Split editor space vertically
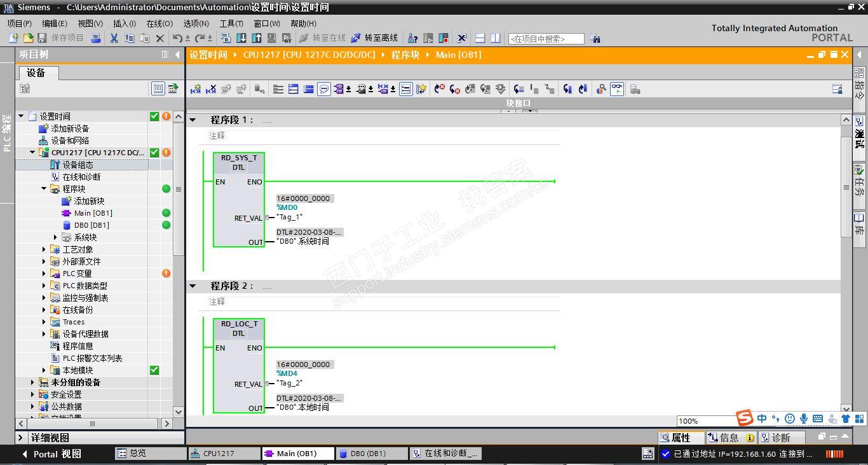The height and width of the screenshot is (465, 868). (x=495, y=38)
